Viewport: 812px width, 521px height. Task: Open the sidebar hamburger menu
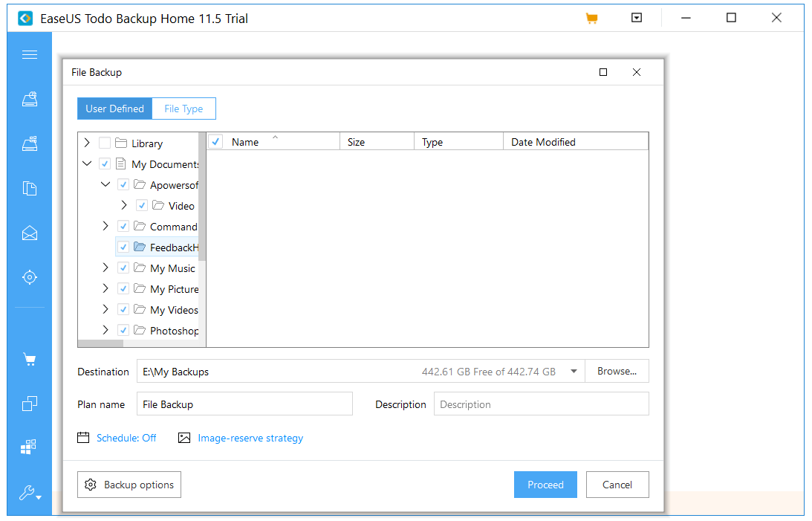(x=30, y=54)
